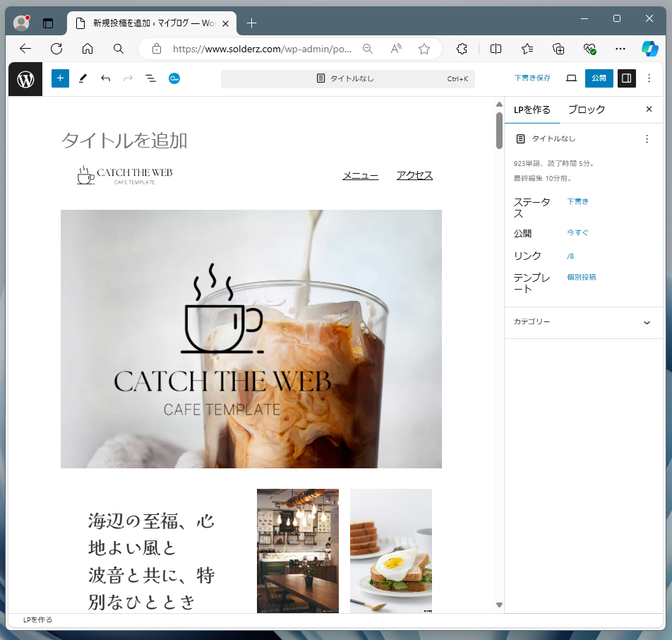Click the browser search icon
672x640 pixels.
click(x=119, y=49)
